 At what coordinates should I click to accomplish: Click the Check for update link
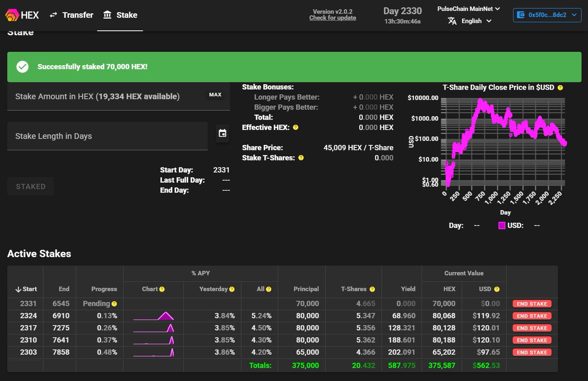pos(333,18)
